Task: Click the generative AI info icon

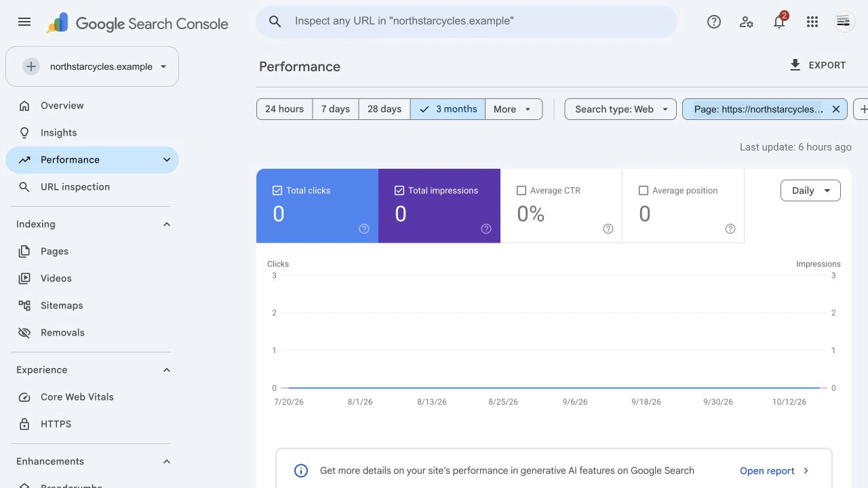Action: click(x=301, y=470)
